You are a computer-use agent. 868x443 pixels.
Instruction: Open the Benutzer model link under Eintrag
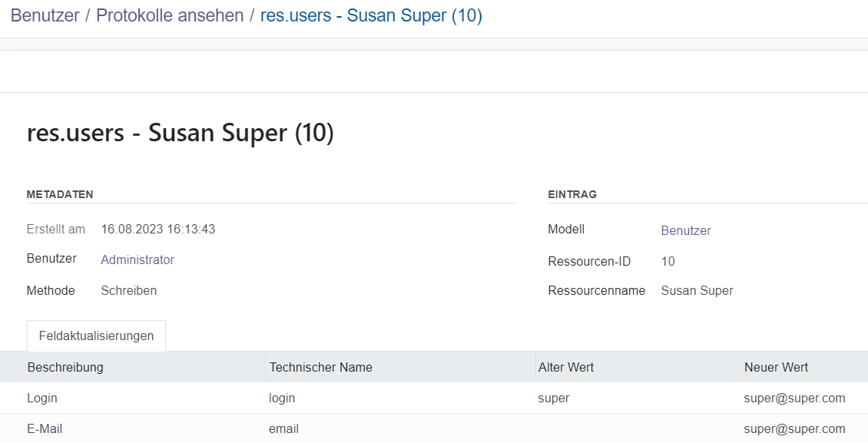[x=686, y=230]
